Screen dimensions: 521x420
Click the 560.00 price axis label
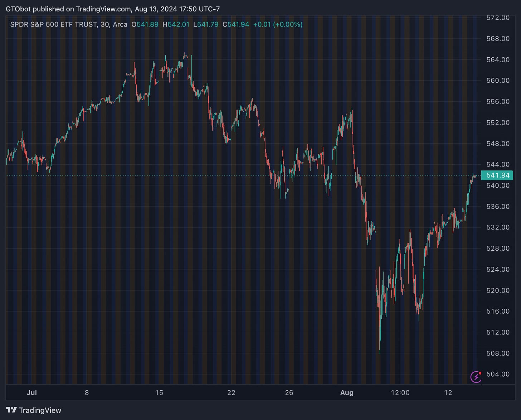pyautogui.click(x=498, y=80)
